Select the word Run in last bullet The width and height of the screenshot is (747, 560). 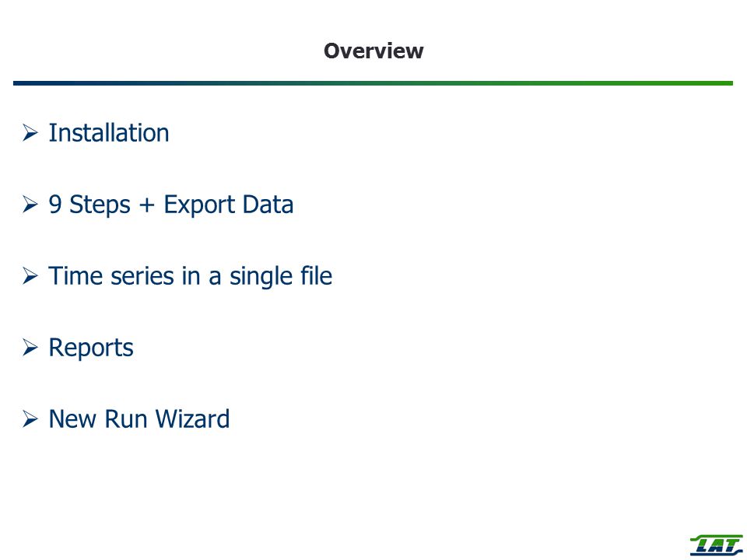click(126, 419)
